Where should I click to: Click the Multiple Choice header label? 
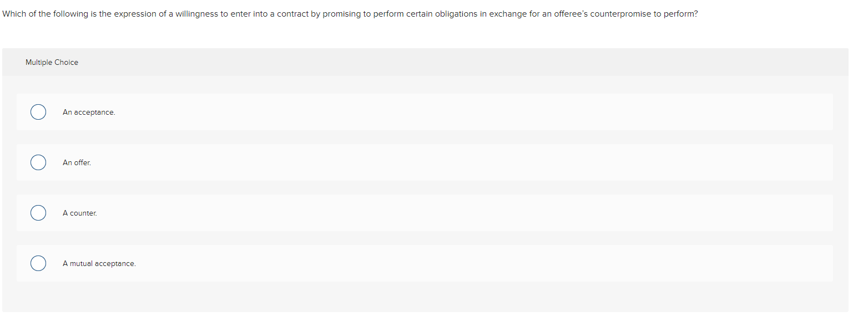52,62
